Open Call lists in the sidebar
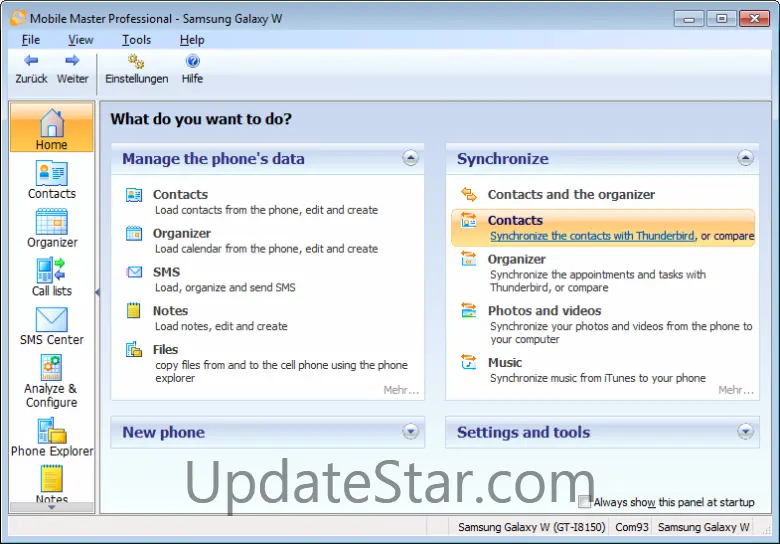This screenshot has height=544, width=780. pyautogui.click(x=52, y=277)
